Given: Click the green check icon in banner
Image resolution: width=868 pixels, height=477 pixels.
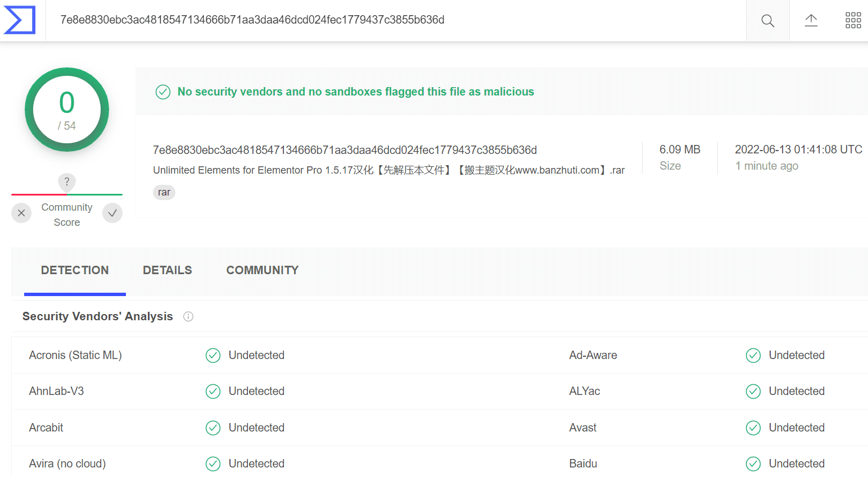Looking at the screenshot, I should click(x=163, y=92).
